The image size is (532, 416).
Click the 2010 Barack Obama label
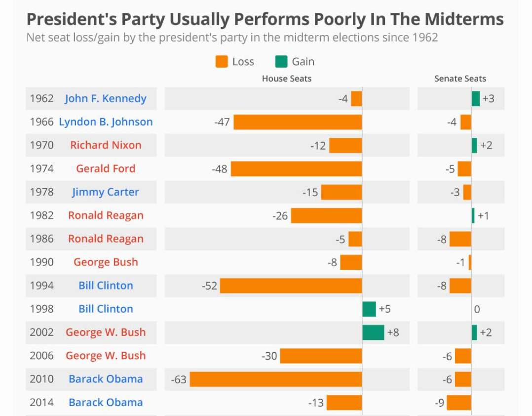coord(106,379)
